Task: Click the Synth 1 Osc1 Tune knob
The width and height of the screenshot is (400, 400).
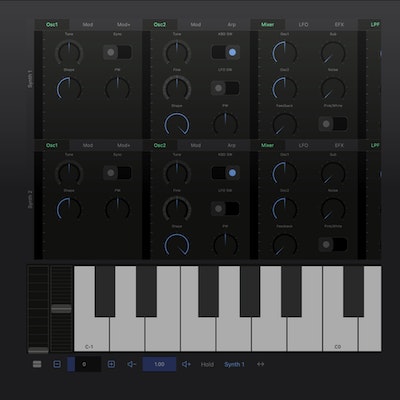Action: [69, 52]
